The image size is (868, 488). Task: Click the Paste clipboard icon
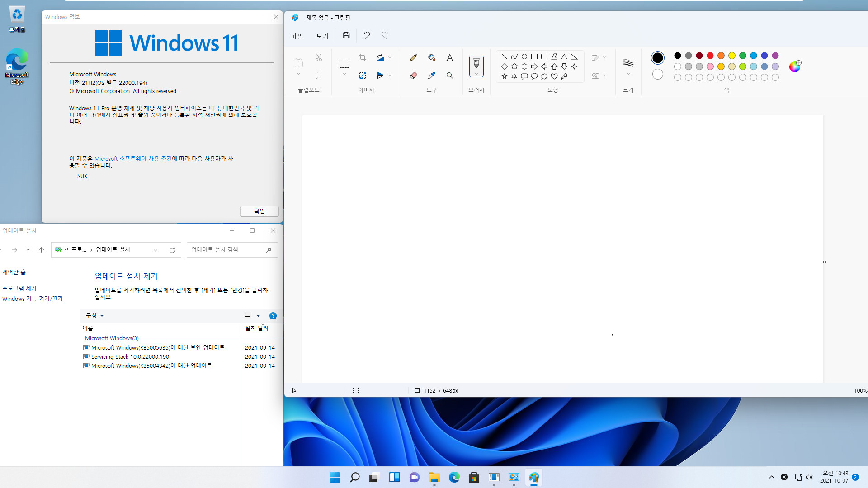tap(298, 62)
